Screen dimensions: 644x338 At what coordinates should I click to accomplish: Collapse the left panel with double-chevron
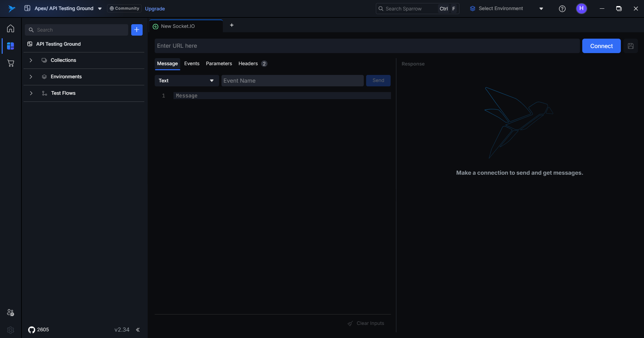click(x=138, y=330)
